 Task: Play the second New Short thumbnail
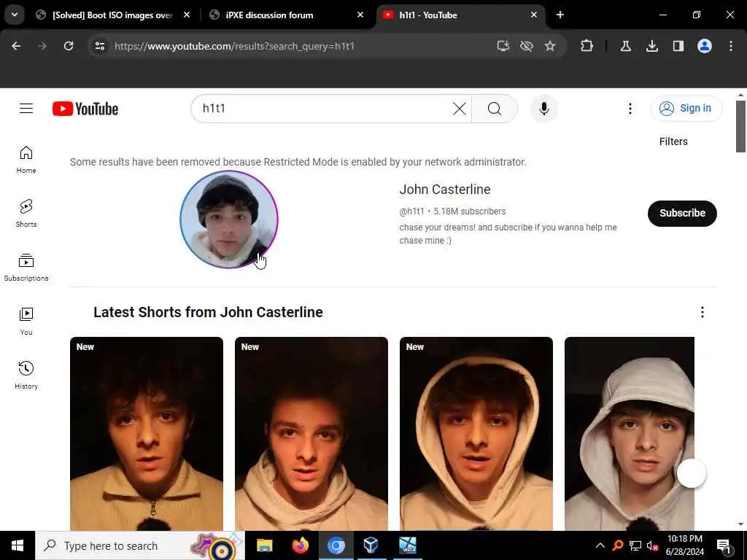point(311,434)
